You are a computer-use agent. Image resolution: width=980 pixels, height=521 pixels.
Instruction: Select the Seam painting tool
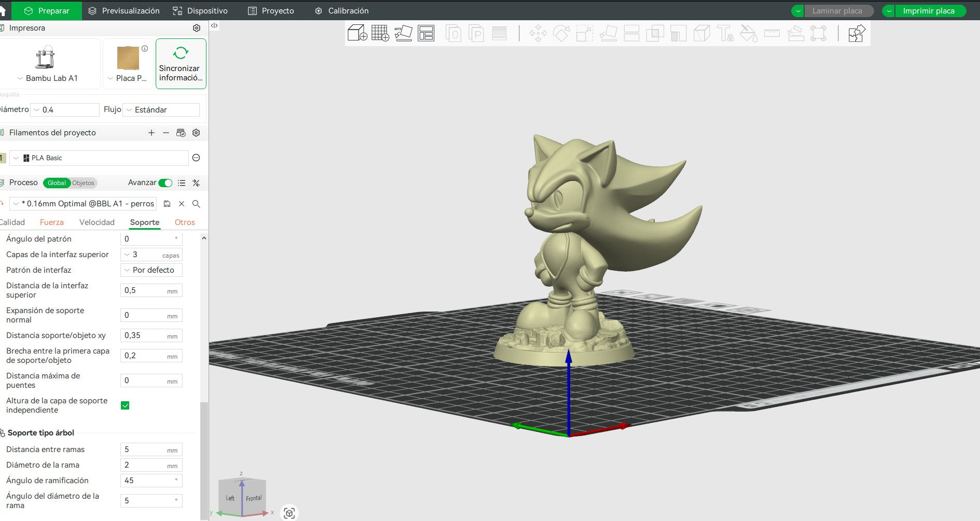click(701, 33)
